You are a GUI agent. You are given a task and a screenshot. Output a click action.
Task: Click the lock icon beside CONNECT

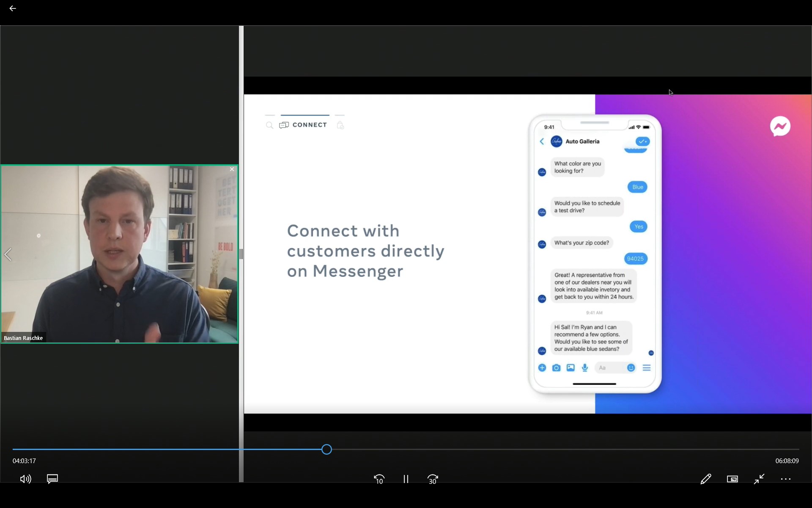pos(340,125)
